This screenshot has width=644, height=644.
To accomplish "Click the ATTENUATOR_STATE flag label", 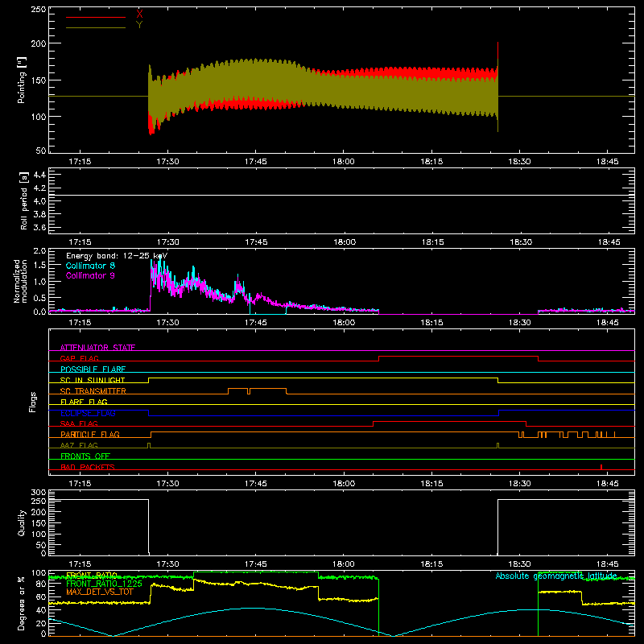I will click(x=97, y=348).
